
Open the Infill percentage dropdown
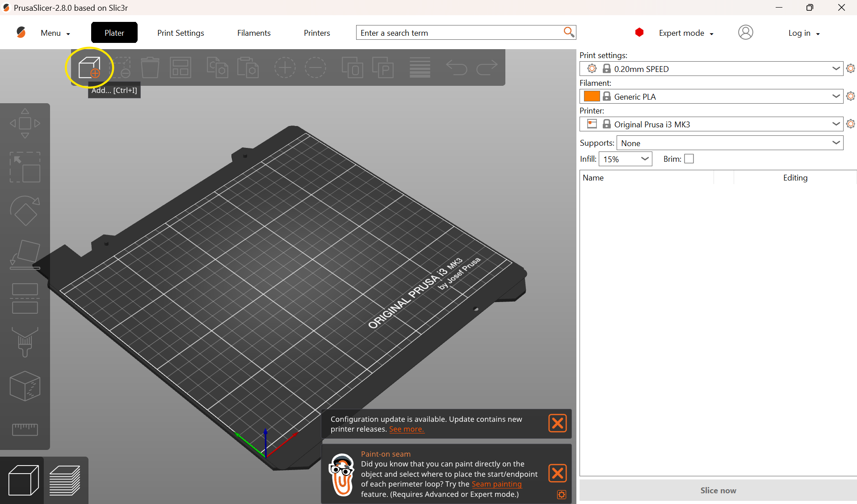click(625, 159)
